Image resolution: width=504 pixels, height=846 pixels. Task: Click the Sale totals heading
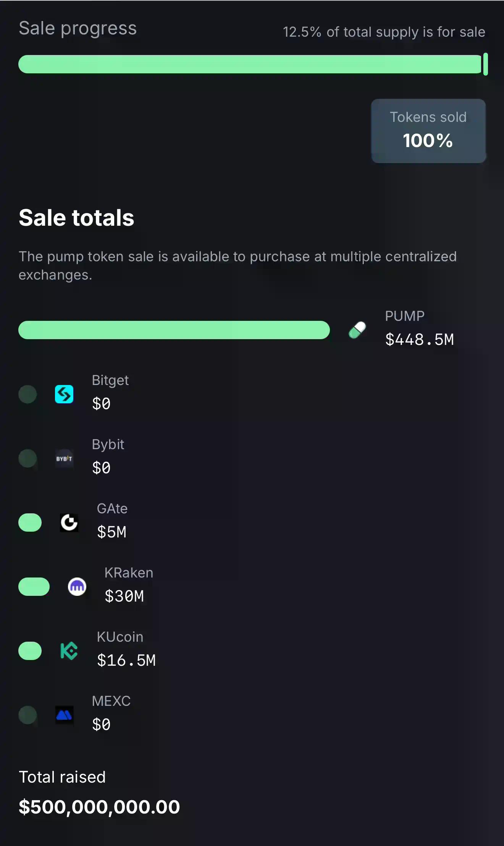pos(77,218)
